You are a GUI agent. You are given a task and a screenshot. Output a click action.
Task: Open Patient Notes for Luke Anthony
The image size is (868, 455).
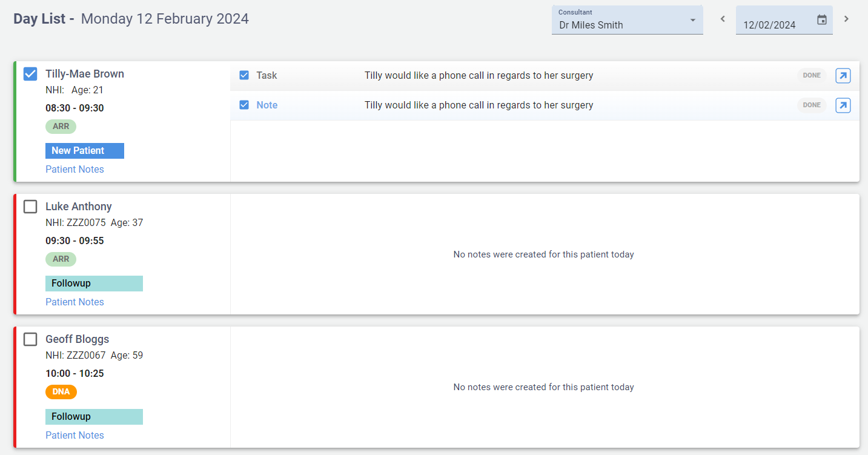click(x=75, y=302)
